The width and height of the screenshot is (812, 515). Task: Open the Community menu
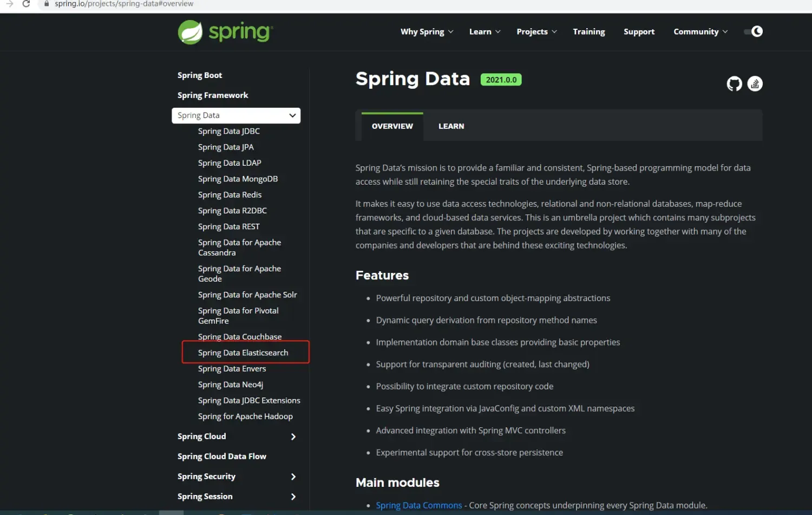pos(700,32)
